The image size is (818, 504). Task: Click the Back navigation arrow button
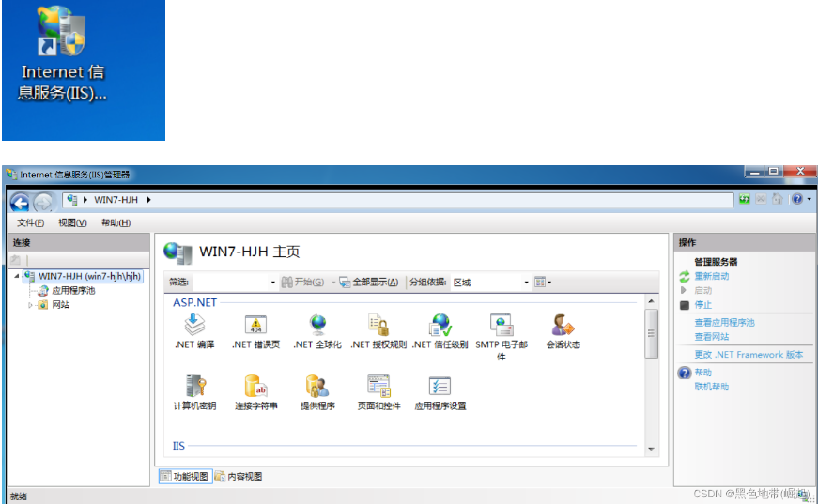click(x=20, y=202)
